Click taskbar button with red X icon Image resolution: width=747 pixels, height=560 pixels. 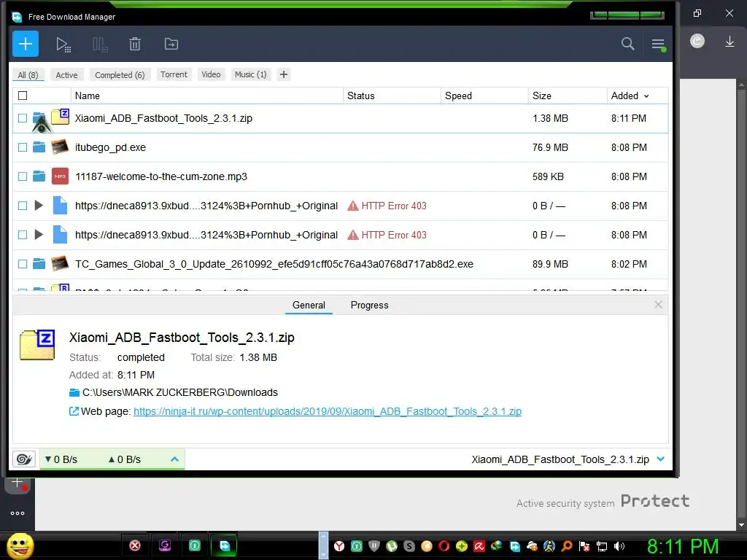click(135, 545)
